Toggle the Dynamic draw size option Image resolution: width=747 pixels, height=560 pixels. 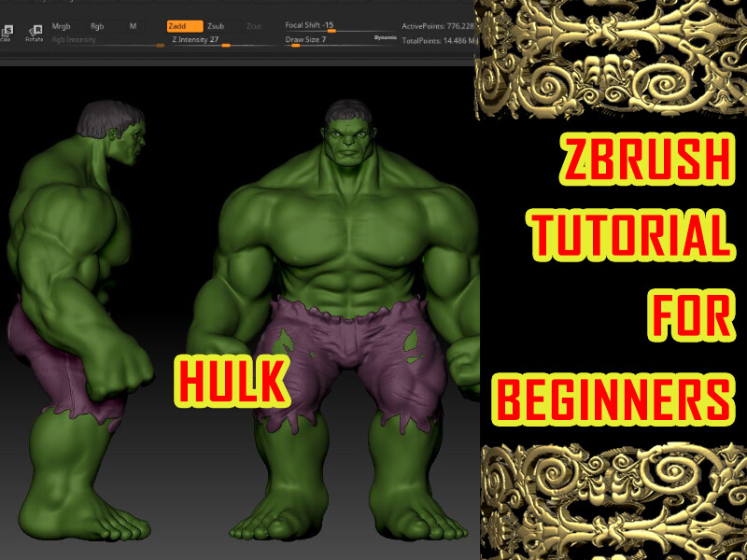(384, 37)
